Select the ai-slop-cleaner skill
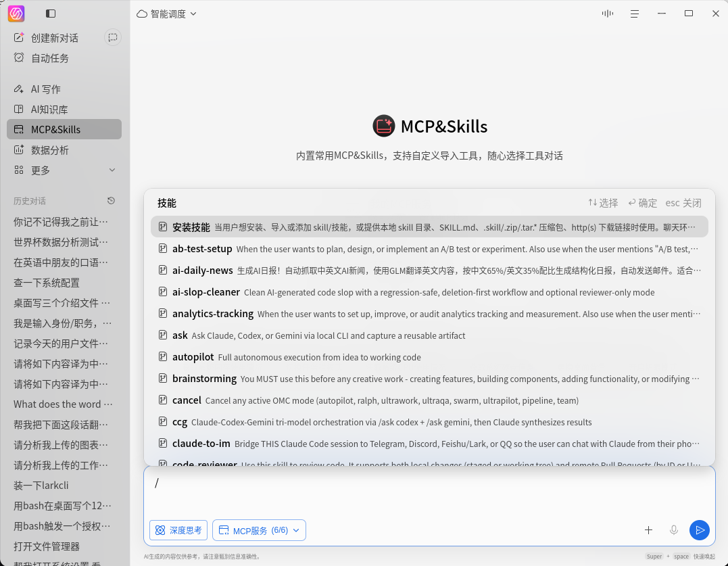728x566 pixels. point(429,292)
